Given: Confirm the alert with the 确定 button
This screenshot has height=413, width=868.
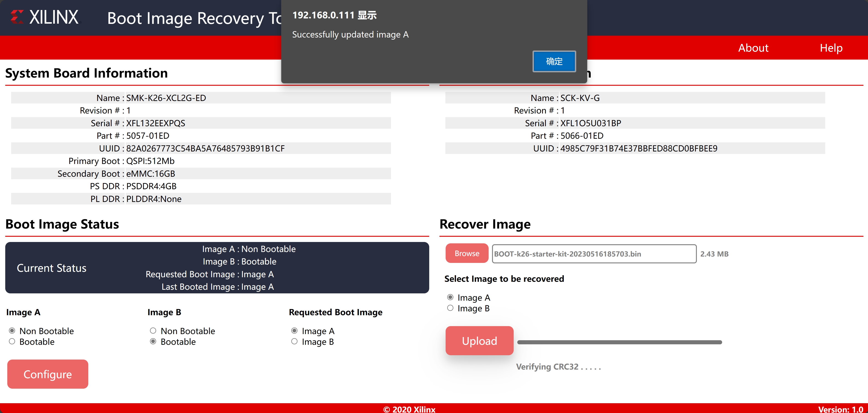Looking at the screenshot, I should 554,61.
